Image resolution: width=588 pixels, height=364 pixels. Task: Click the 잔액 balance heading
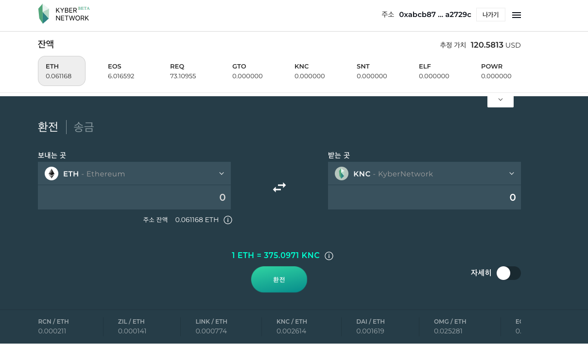[x=46, y=44]
